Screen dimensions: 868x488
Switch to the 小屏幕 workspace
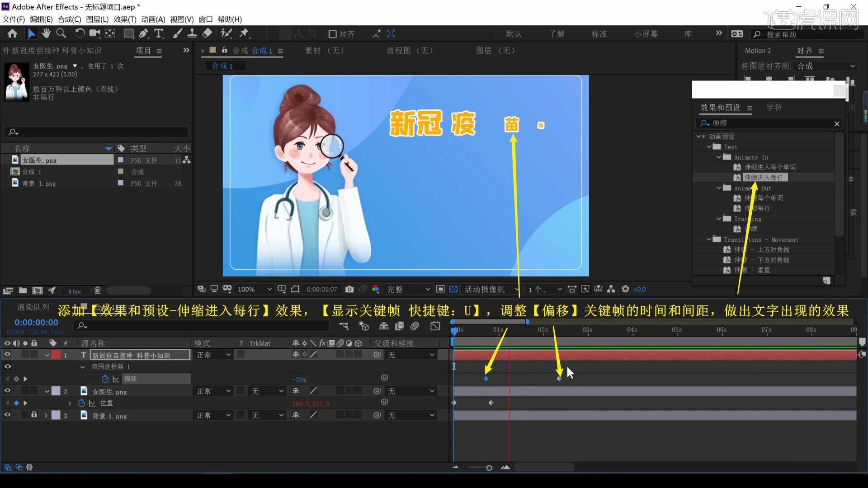point(646,34)
